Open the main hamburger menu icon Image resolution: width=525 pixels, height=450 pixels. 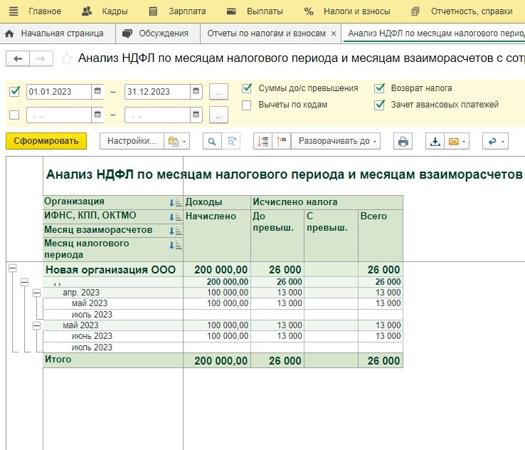[x=13, y=11]
